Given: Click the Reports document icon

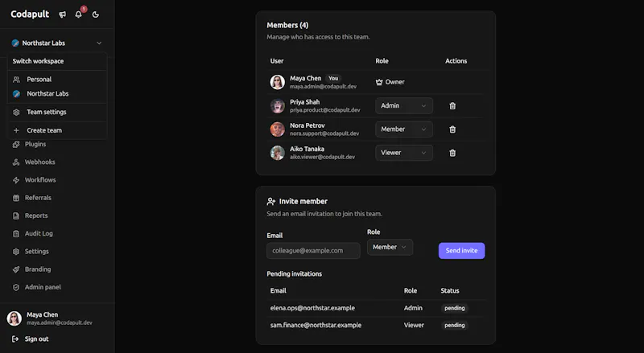Looking at the screenshot, I should pyautogui.click(x=16, y=215).
